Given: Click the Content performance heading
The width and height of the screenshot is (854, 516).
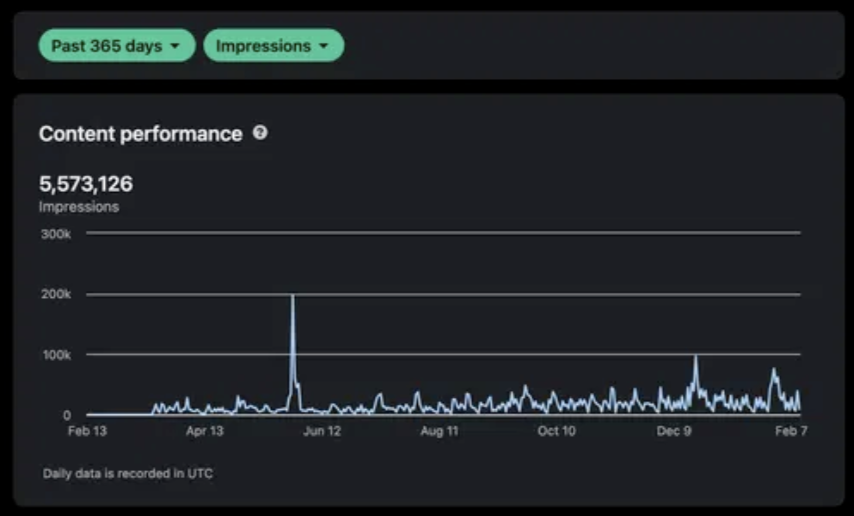Looking at the screenshot, I should [x=140, y=133].
